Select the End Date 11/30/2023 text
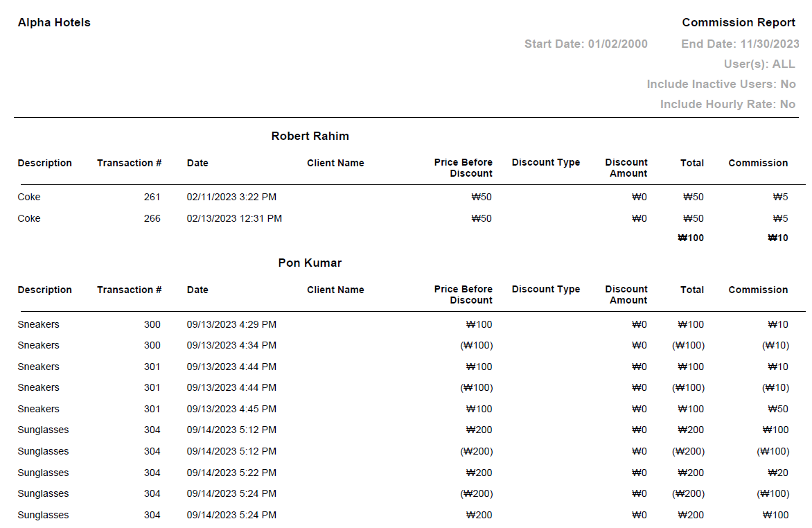Screen dimensions: 812x528 tap(740, 44)
